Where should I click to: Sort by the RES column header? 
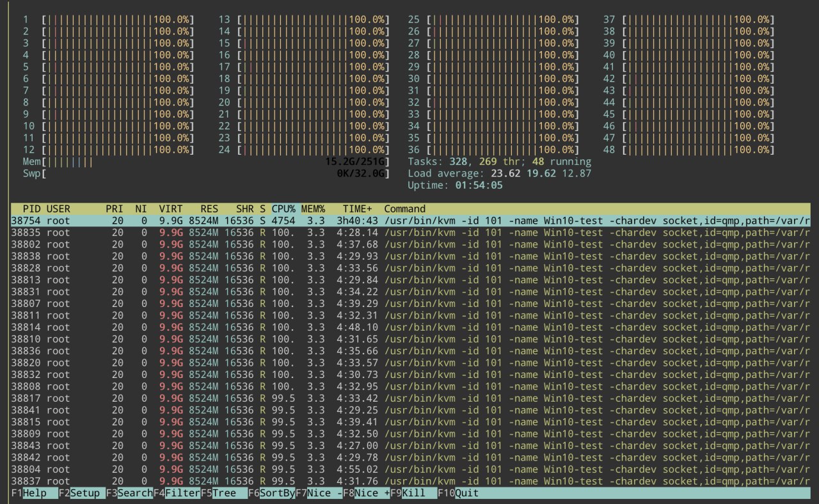pyautogui.click(x=209, y=209)
